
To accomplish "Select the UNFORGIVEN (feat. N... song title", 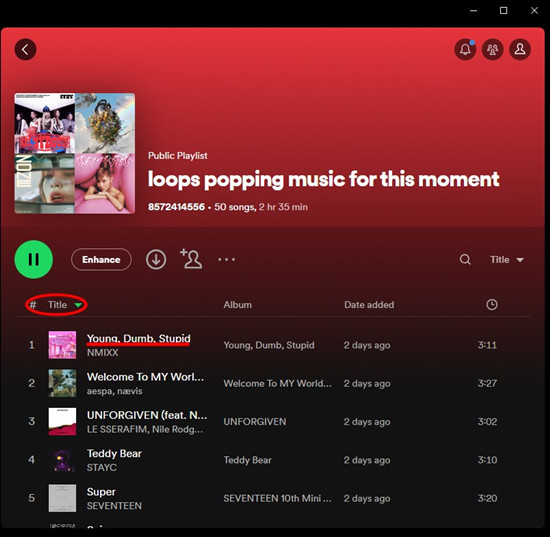I will pyautogui.click(x=147, y=415).
